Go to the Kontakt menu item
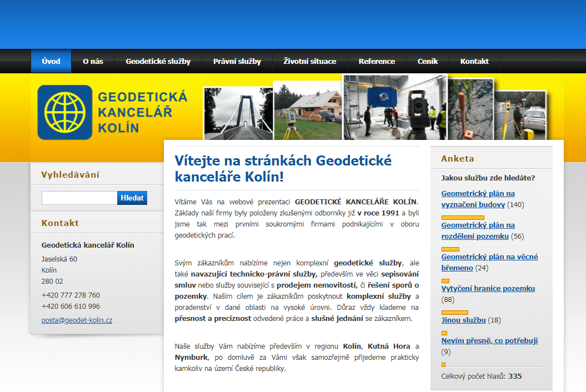The width and height of the screenshot is (586, 392). 474,61
